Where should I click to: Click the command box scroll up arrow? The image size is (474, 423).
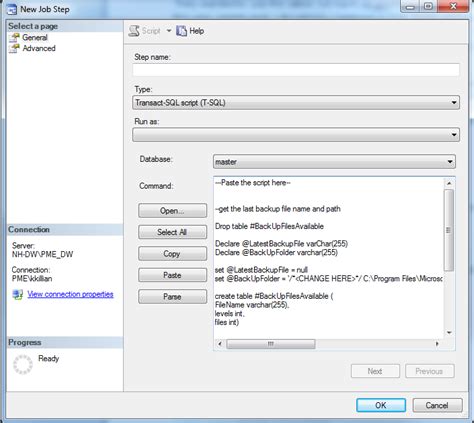click(449, 183)
